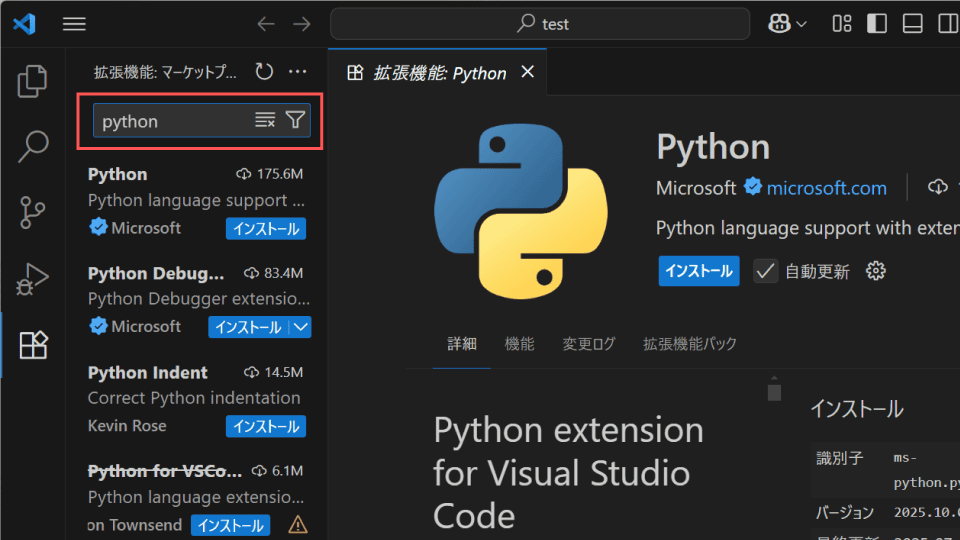Switch to the 機能 tab

[519, 344]
